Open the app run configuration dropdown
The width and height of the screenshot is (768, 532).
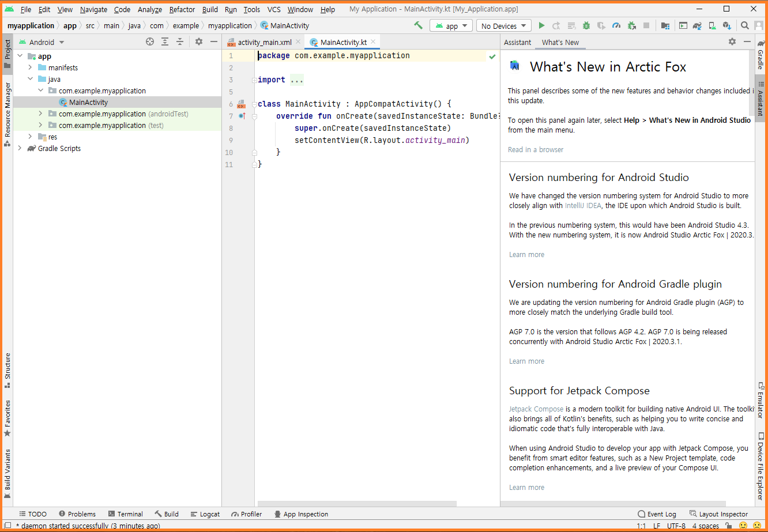451,26
